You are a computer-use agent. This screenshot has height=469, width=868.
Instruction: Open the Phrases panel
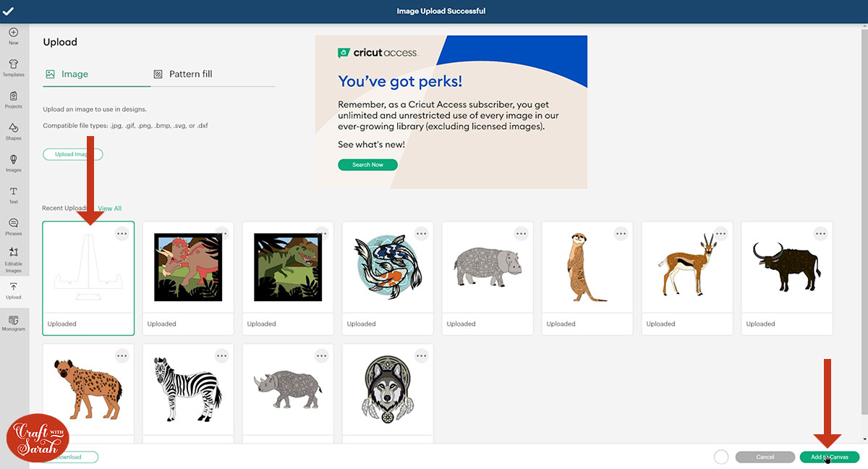[13, 227]
